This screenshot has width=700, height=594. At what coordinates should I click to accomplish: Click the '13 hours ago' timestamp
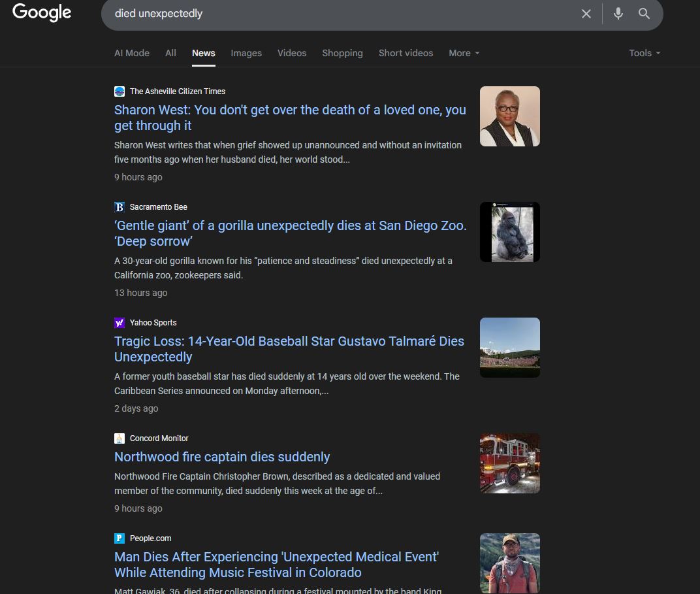140,293
